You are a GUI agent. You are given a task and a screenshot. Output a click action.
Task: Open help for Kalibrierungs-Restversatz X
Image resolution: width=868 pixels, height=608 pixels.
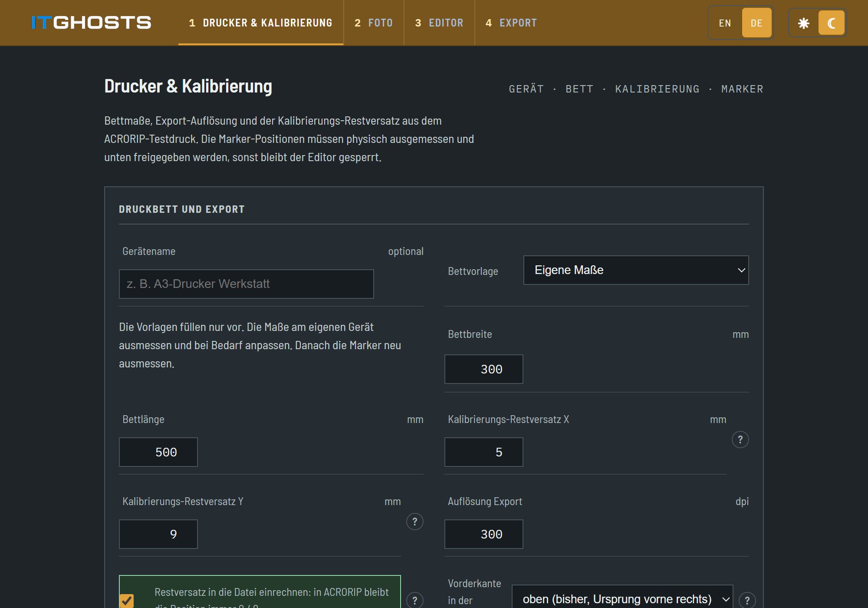coord(740,439)
